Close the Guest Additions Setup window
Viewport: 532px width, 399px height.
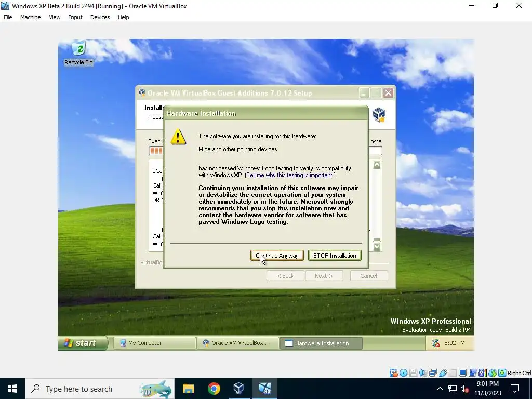pyautogui.click(x=389, y=93)
